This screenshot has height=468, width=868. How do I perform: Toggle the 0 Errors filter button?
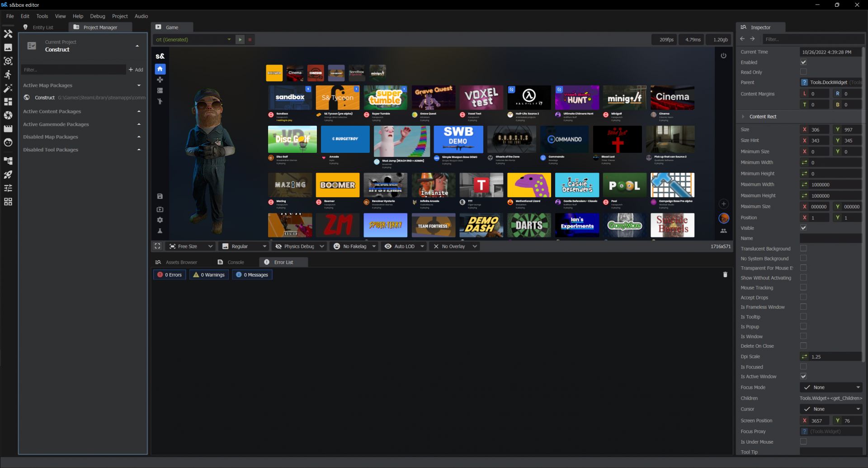coord(170,274)
